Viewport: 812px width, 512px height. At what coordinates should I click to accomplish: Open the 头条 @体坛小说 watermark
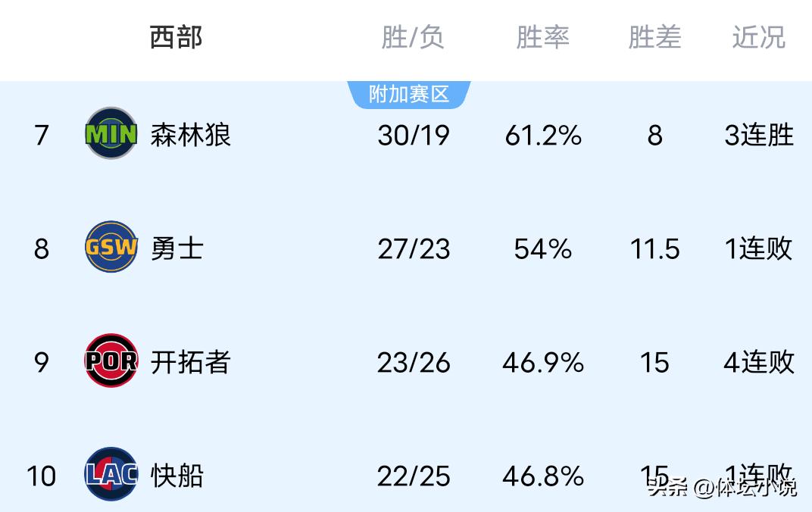coord(721,487)
